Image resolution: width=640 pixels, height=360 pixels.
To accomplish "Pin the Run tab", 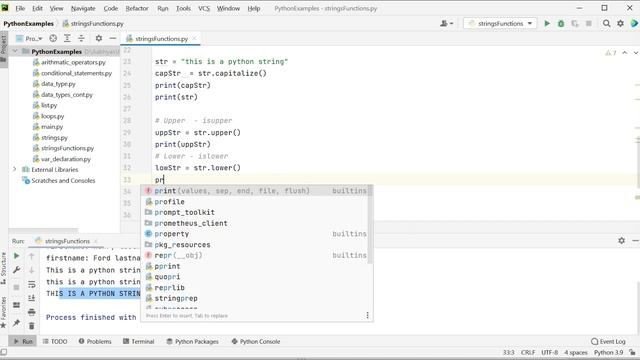I will pyautogui.click(x=16, y=323).
